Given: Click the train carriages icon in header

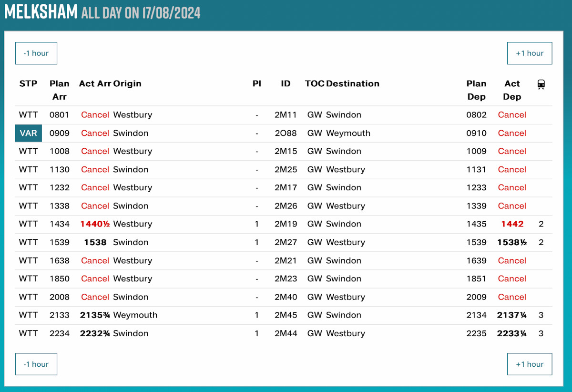Looking at the screenshot, I should pyautogui.click(x=541, y=84).
